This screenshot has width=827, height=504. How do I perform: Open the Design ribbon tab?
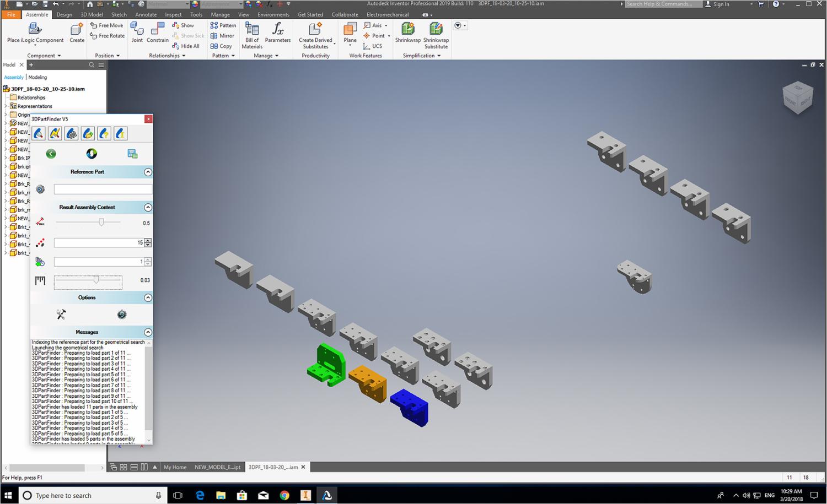pos(64,14)
